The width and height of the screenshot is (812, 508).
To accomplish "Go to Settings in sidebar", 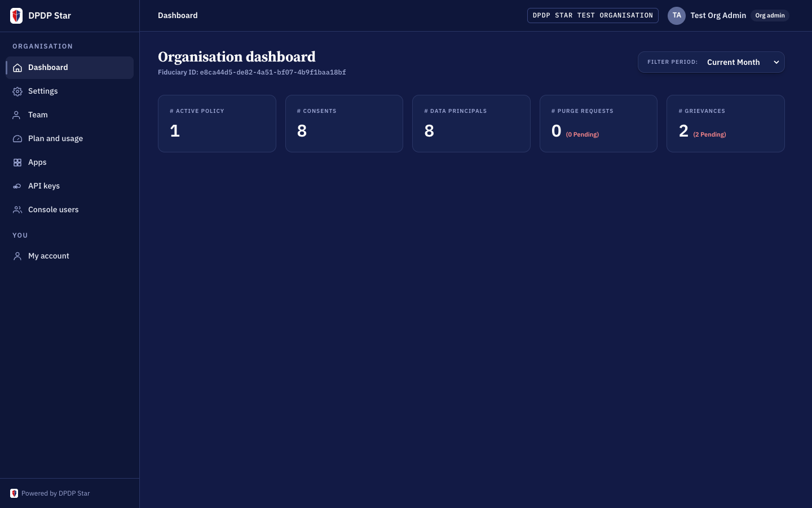I will pyautogui.click(x=70, y=91).
